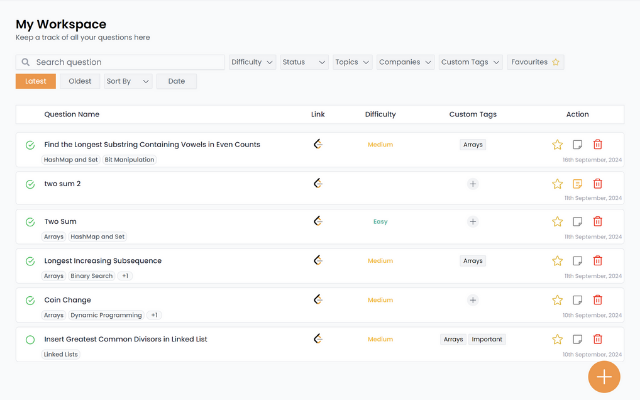The width and height of the screenshot is (640, 400).
Task: Select the Latest sort tab
Action: coord(35,81)
